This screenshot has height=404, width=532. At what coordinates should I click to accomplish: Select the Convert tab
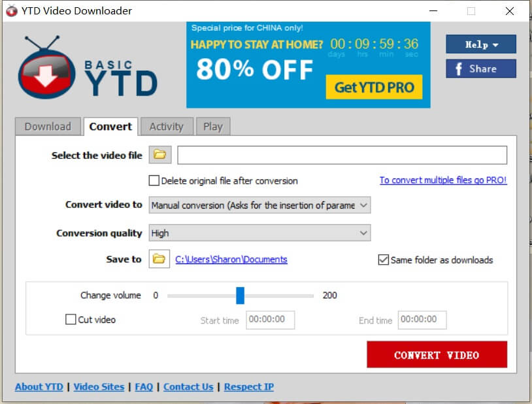pyautogui.click(x=110, y=127)
